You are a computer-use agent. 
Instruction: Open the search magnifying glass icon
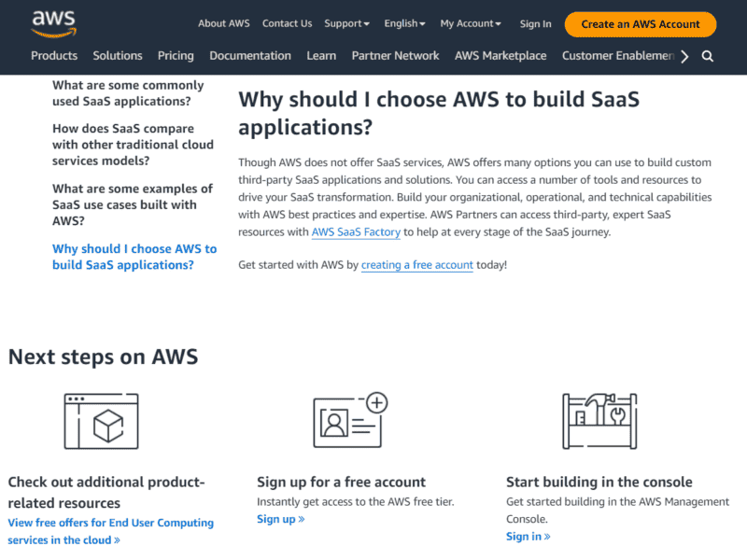click(707, 56)
